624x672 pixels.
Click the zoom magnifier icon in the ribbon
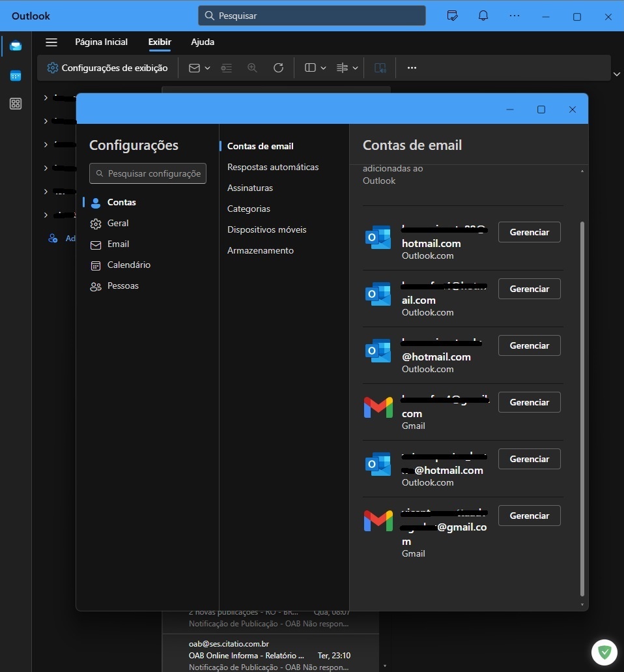[x=252, y=68]
